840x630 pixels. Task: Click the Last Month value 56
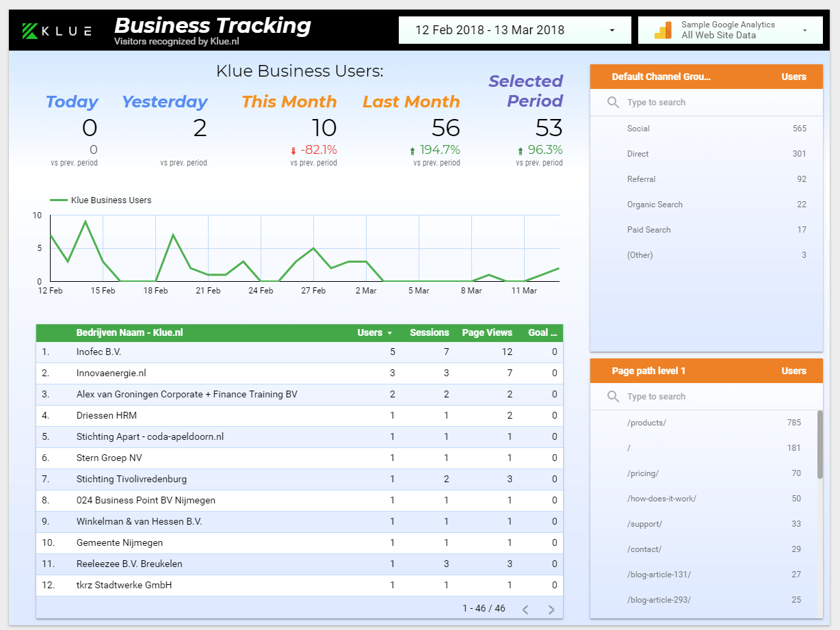coord(446,128)
